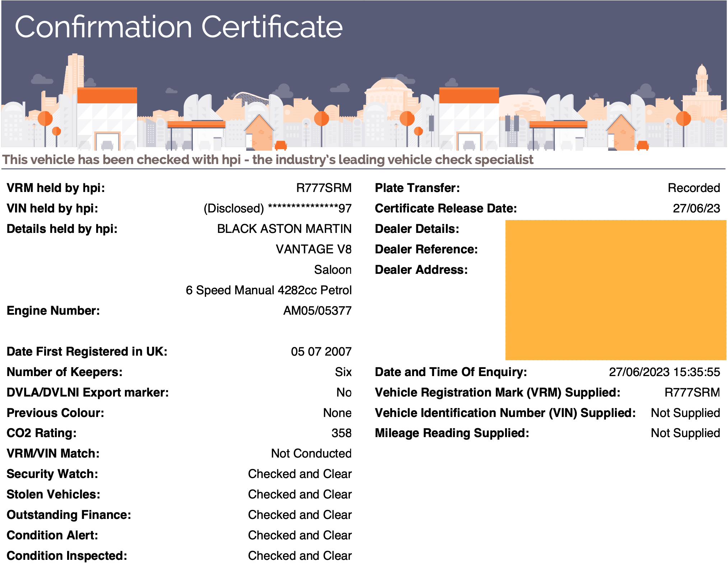Select the timestamp '27/06/2023 15:35:55'

click(x=664, y=372)
